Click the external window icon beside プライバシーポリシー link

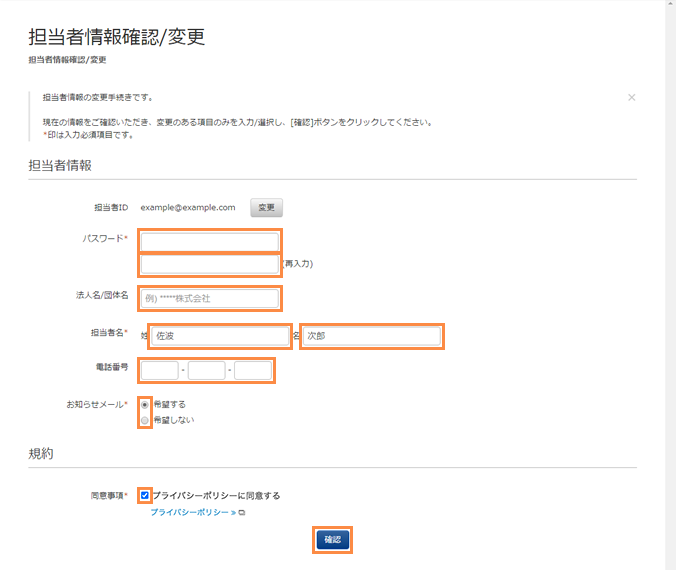pyautogui.click(x=242, y=513)
